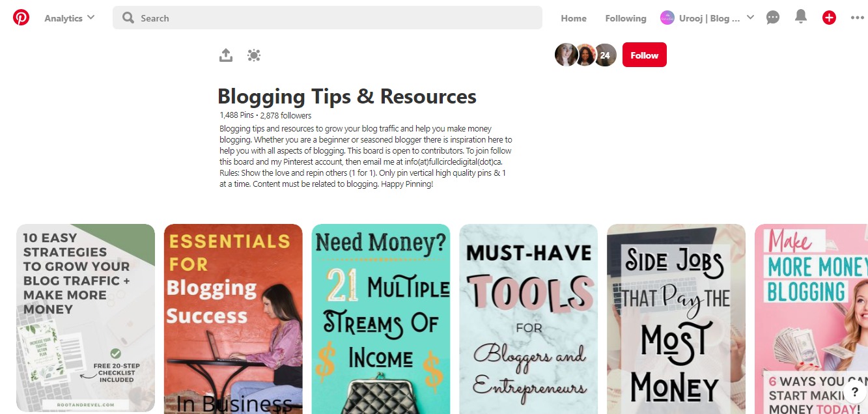The image size is (868, 414).
Task: Open the three-dot more options menu
Action: point(857,18)
